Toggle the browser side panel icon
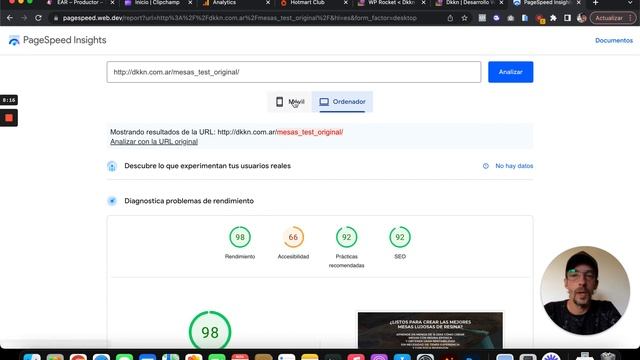The width and height of the screenshot is (640, 360). click(567, 18)
